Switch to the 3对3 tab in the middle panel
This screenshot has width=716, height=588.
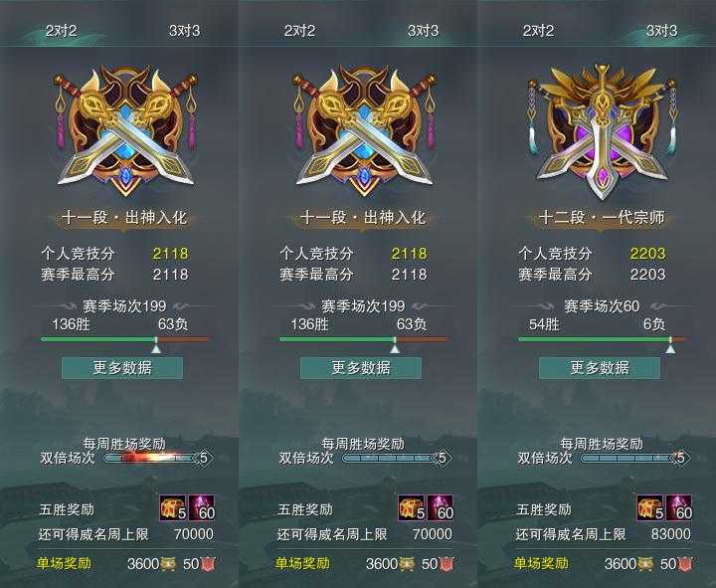pyautogui.click(x=423, y=31)
